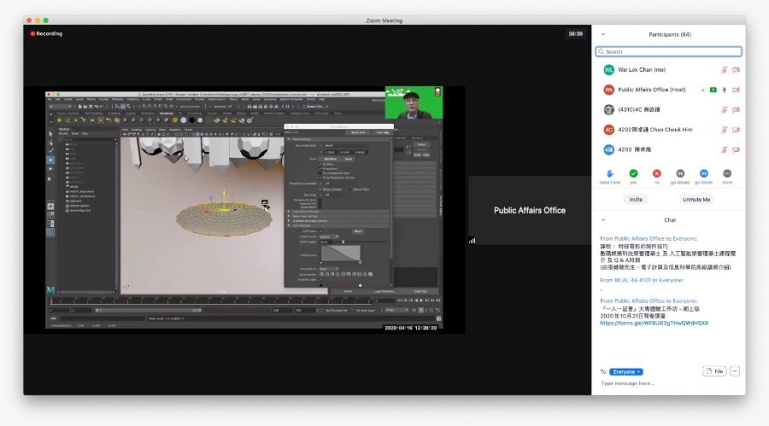Click the Invite button

click(636, 200)
